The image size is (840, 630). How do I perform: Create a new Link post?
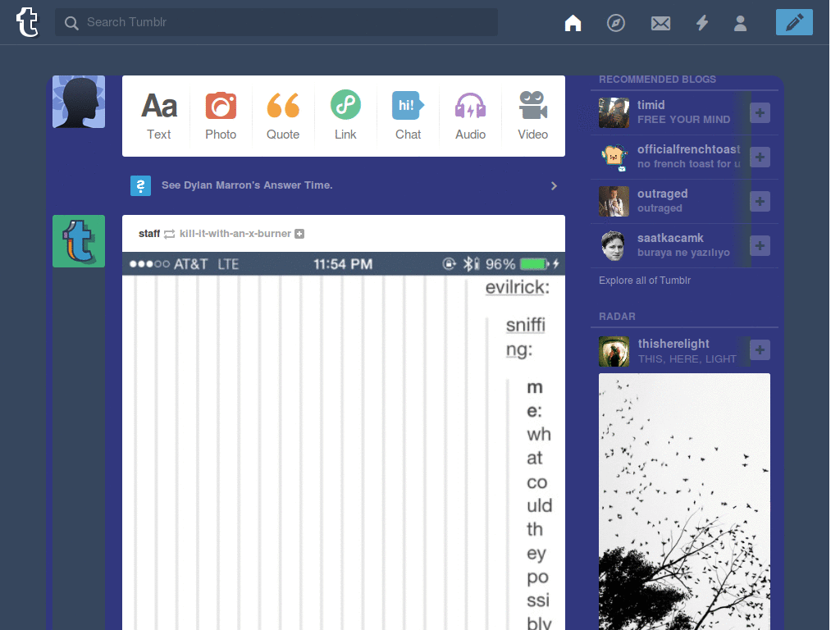point(345,116)
